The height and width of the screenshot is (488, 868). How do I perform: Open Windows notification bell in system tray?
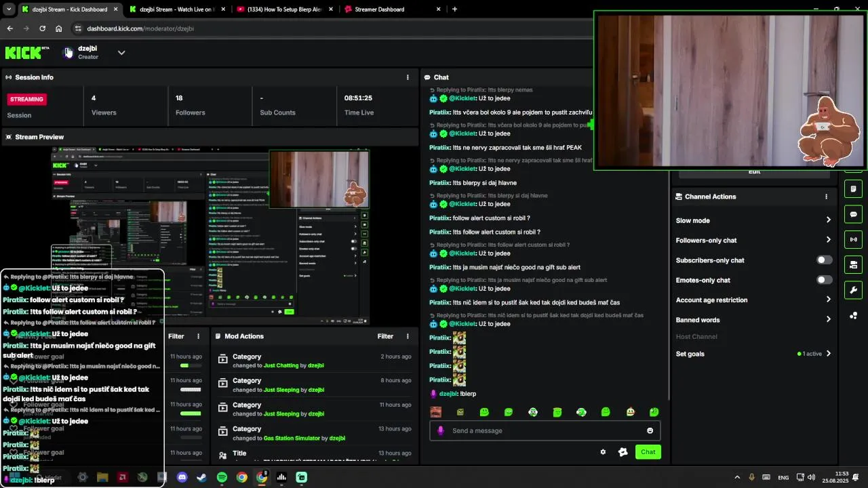[856, 477]
